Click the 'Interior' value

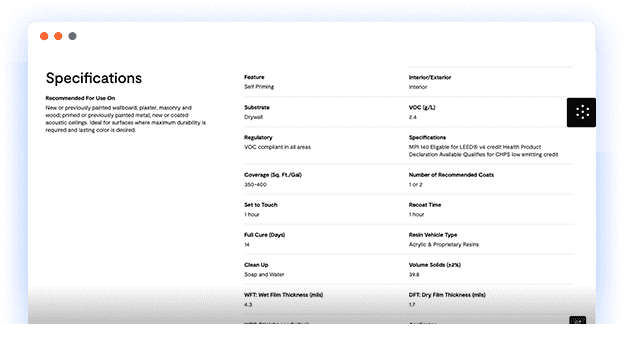point(418,87)
